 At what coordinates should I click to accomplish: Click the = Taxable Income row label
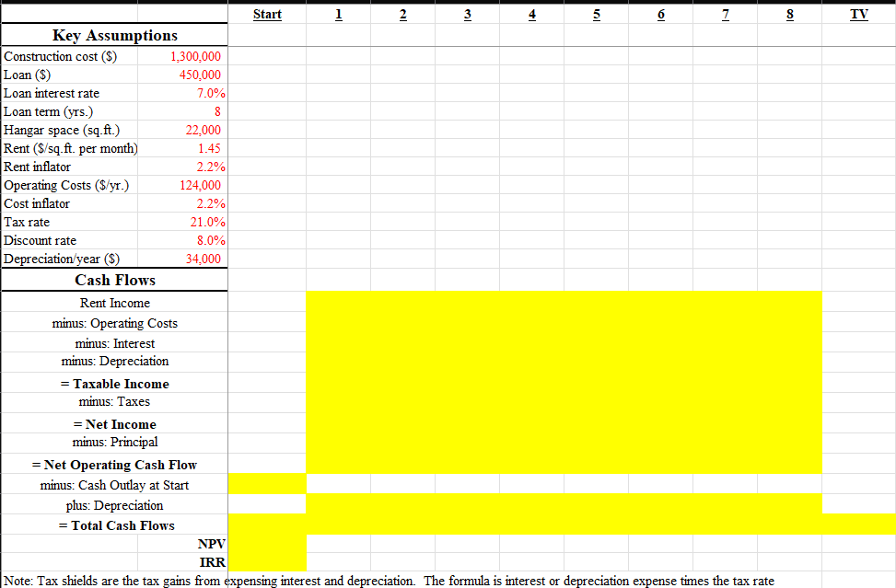click(x=115, y=384)
